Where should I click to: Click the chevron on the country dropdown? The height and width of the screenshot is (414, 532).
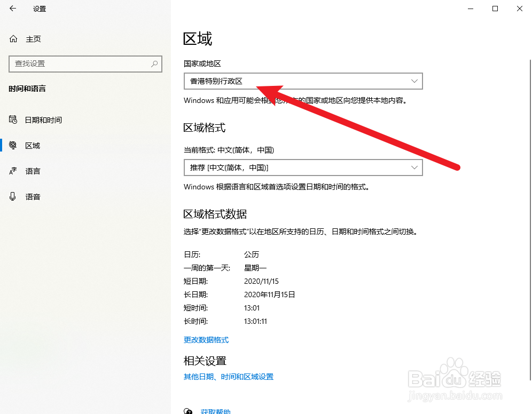pos(414,81)
